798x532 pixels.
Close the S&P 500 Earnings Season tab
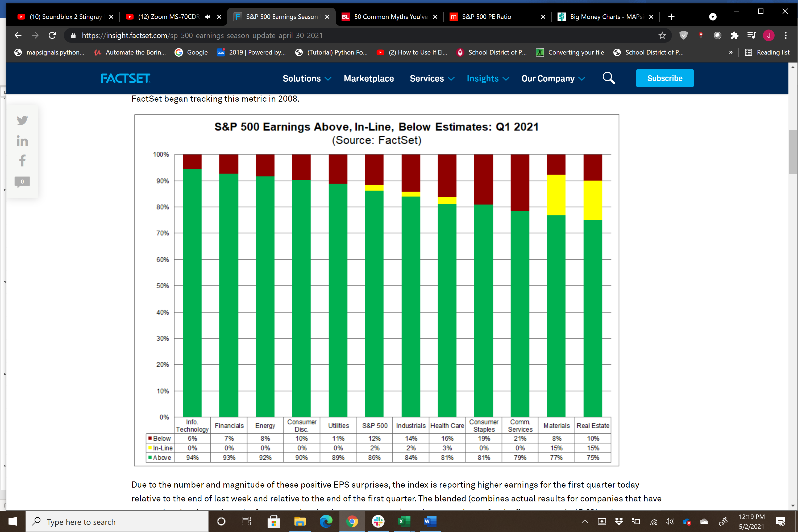[x=327, y=16]
